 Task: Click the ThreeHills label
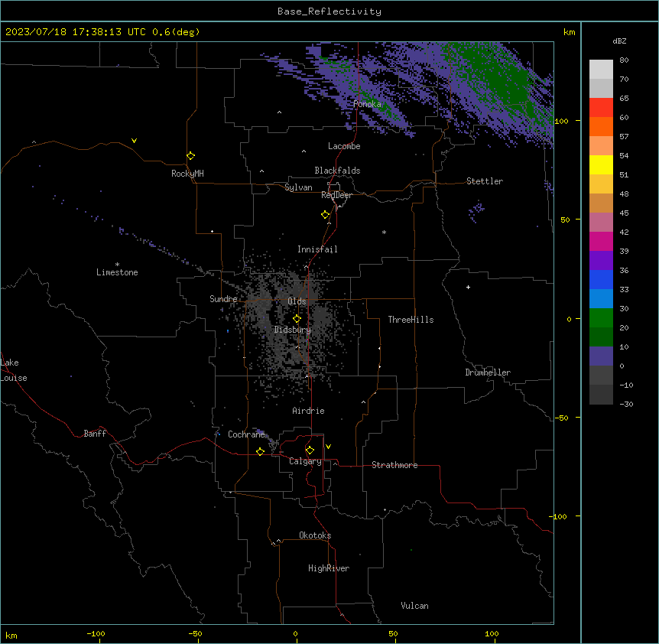click(x=411, y=320)
